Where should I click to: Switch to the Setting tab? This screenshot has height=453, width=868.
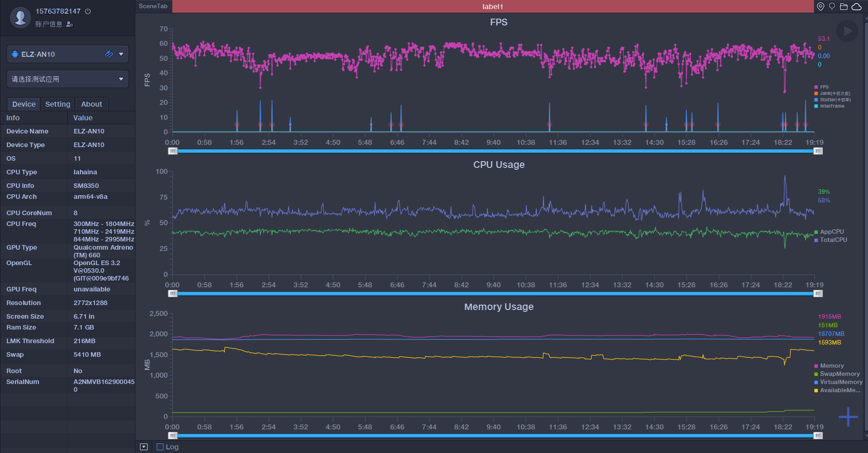pos(58,104)
